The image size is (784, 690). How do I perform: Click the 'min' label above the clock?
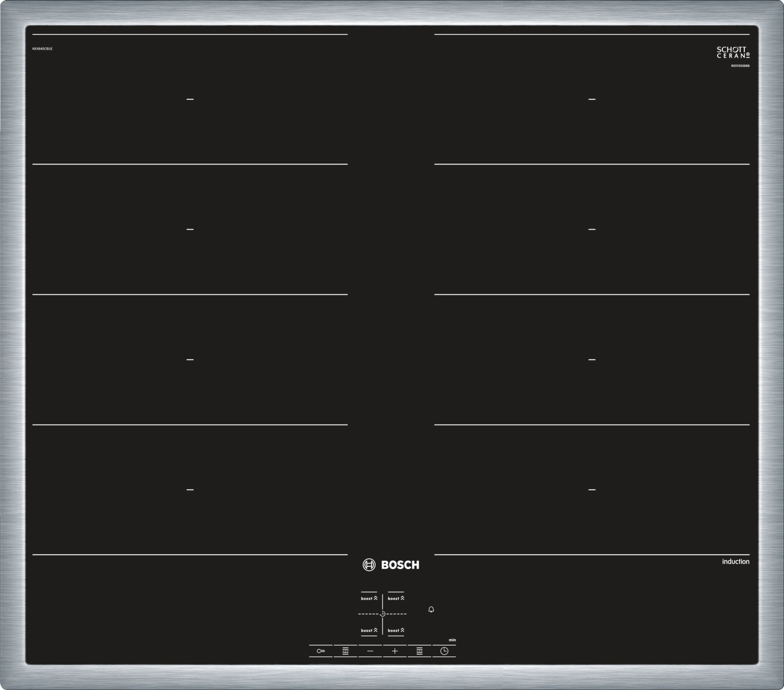pos(452,640)
